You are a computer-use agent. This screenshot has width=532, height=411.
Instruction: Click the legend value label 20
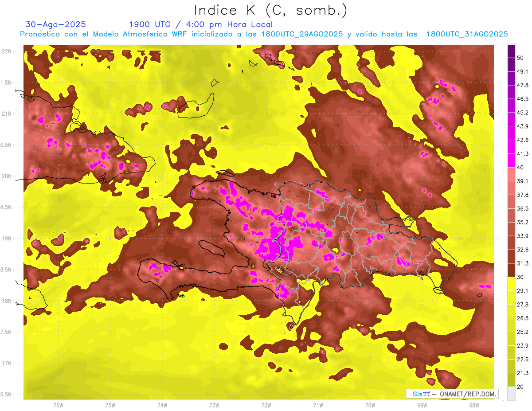click(520, 387)
